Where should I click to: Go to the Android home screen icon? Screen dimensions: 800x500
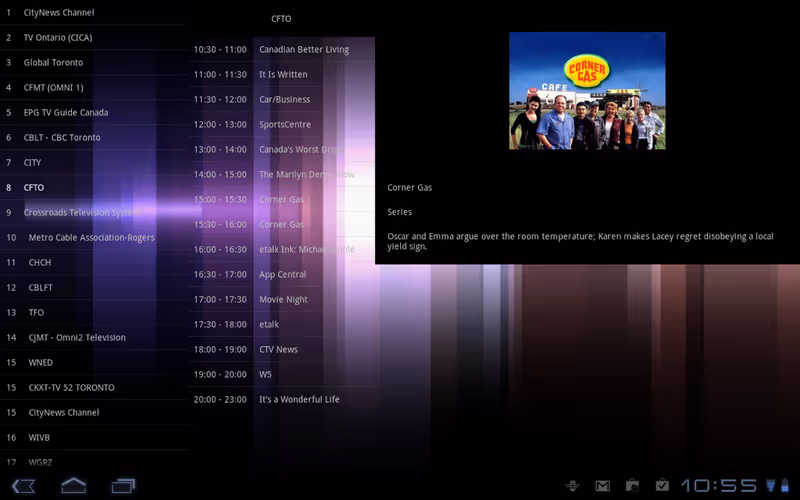(x=73, y=485)
